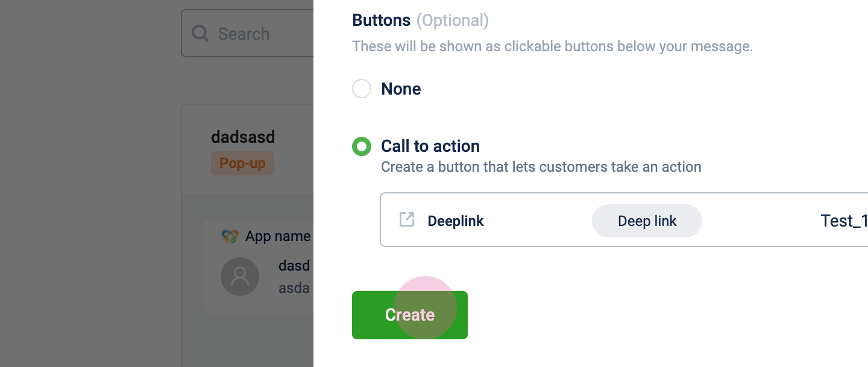Click the App name text in preview

click(278, 236)
